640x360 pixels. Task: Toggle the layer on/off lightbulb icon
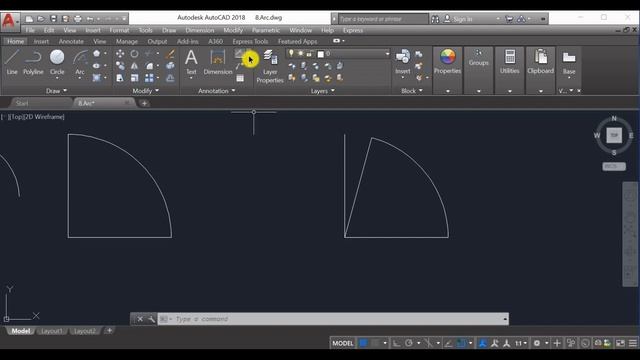[x=291, y=53]
